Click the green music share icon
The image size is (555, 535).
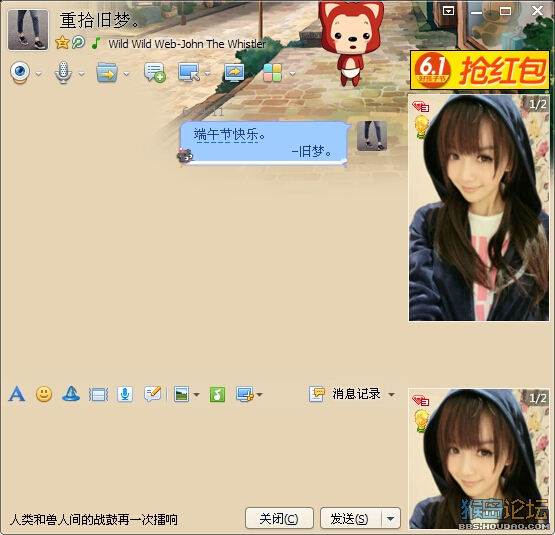point(217,394)
